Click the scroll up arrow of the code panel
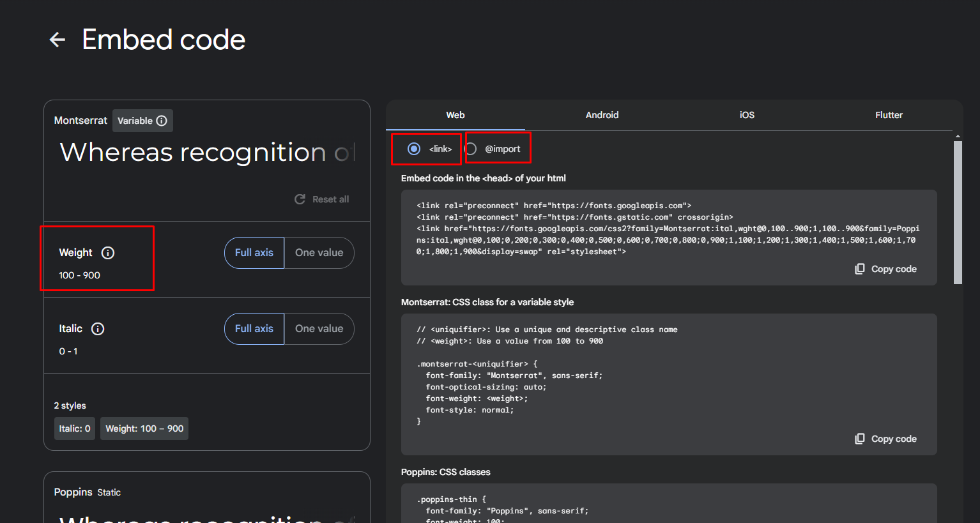980x523 pixels. [x=958, y=136]
